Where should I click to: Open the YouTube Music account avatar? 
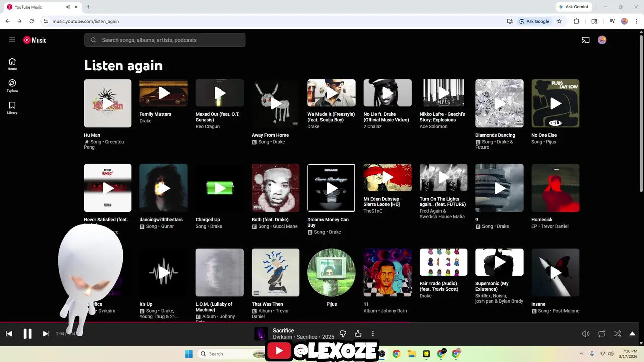602,40
